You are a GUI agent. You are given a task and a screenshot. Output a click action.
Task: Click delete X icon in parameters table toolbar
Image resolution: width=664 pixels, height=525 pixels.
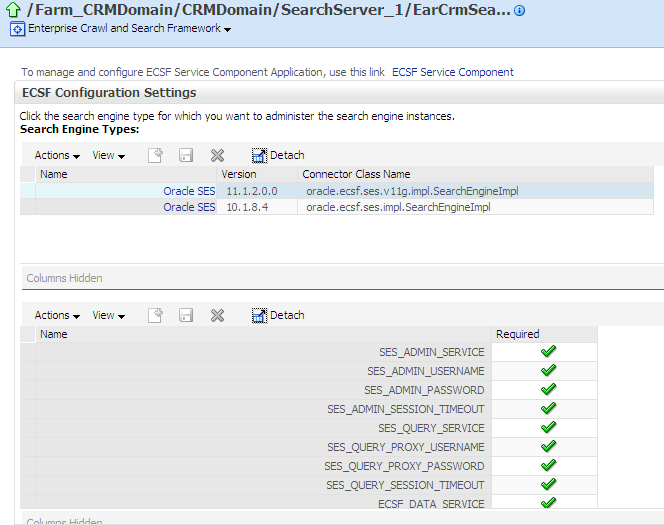click(217, 315)
